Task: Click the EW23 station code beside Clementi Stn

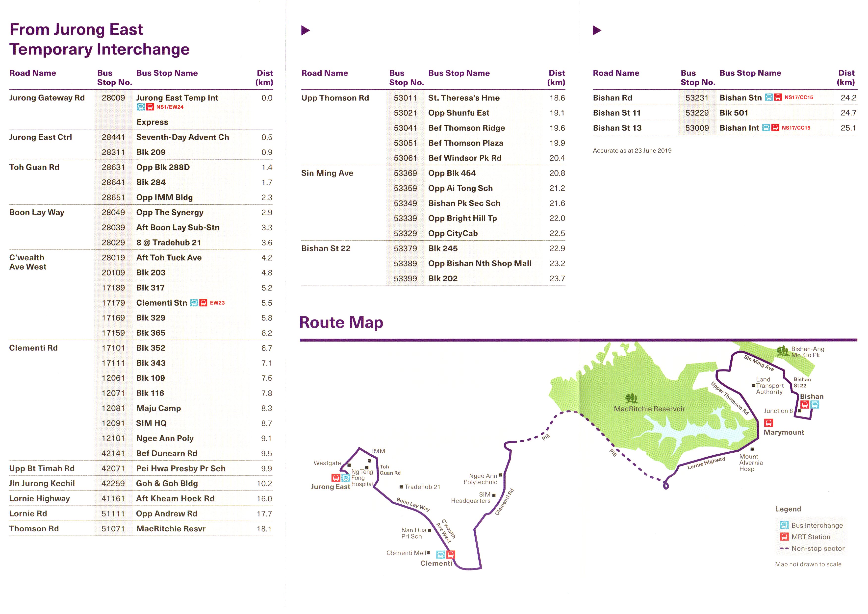Action: tap(217, 303)
